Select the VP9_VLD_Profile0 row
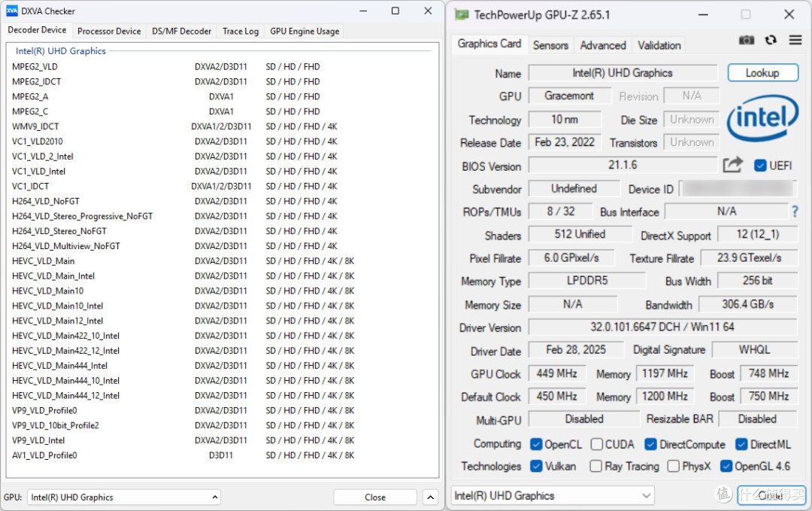The height and width of the screenshot is (511, 812). tap(221, 410)
